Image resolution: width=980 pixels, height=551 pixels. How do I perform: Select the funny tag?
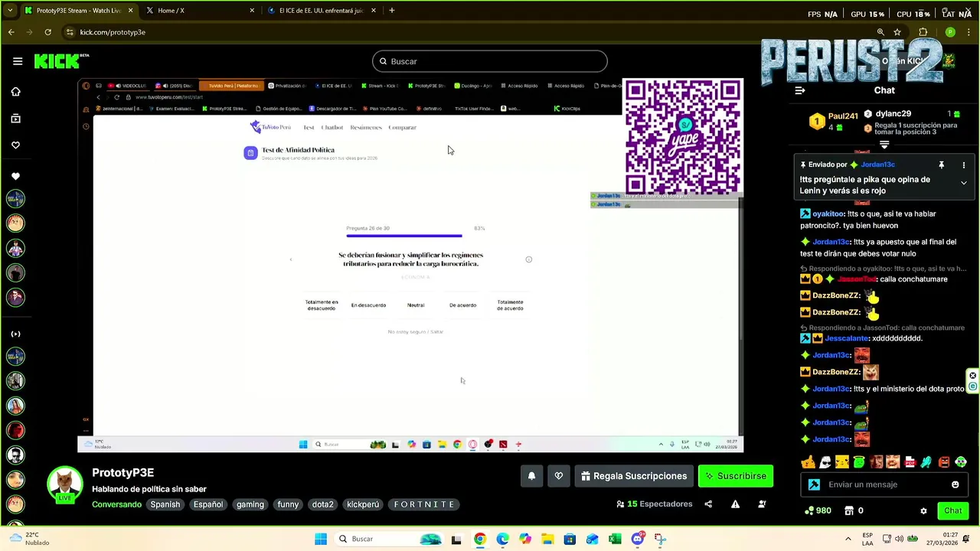click(288, 504)
